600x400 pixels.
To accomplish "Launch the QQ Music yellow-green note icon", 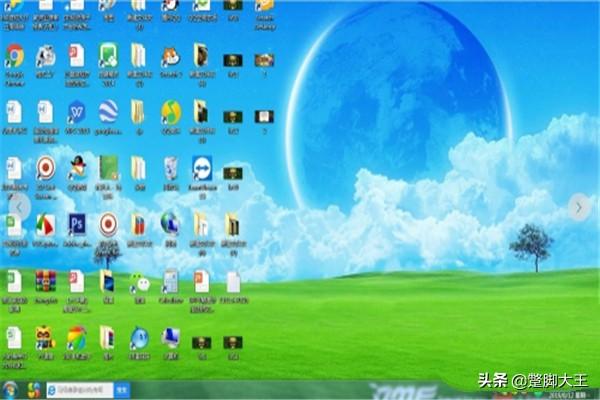I will pyautogui.click(x=171, y=112).
